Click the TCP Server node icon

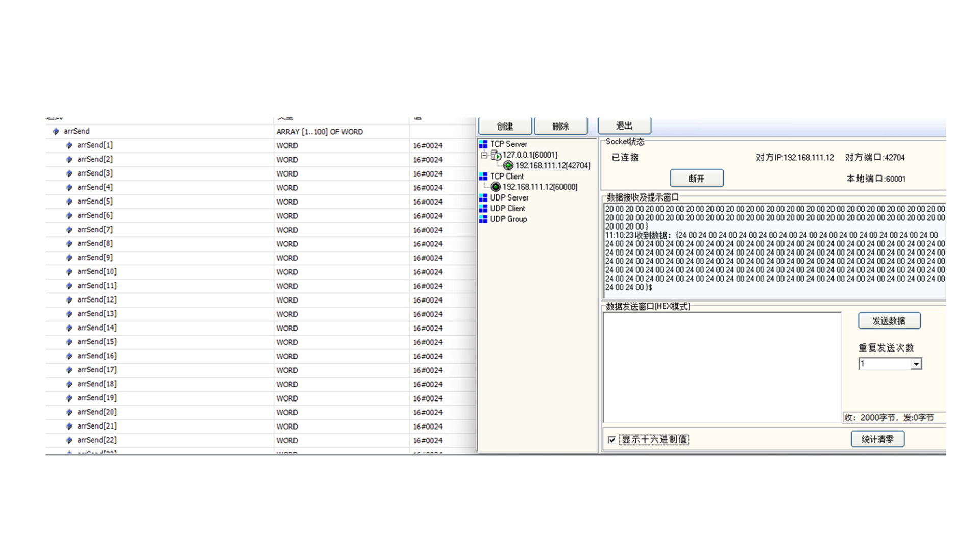(483, 144)
